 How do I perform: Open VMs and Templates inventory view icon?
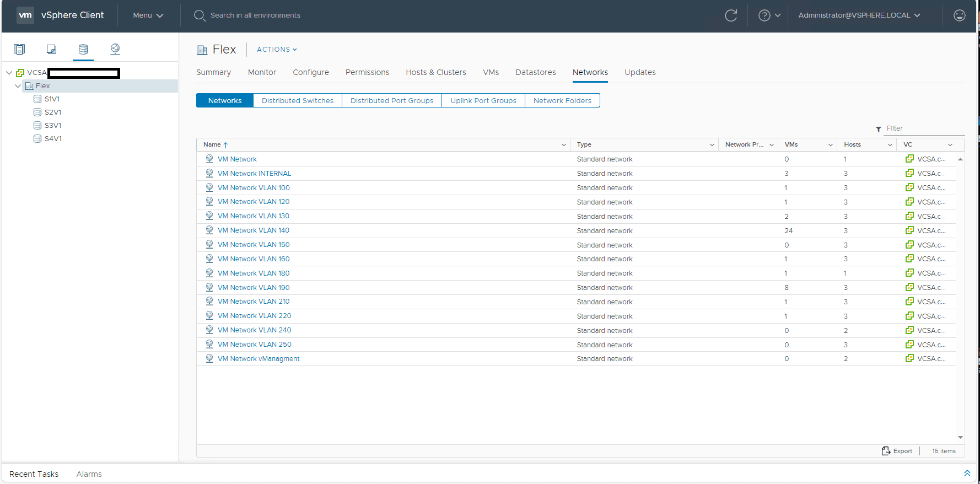click(51, 49)
